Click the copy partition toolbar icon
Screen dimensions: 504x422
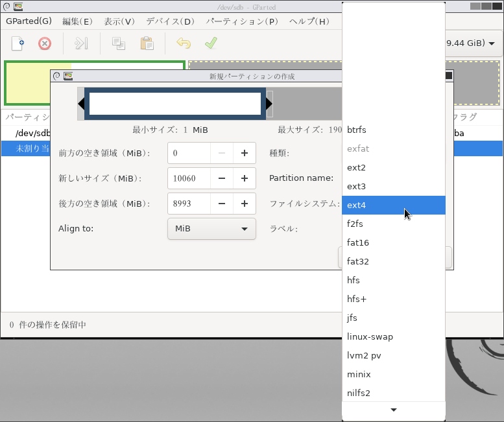click(x=118, y=43)
